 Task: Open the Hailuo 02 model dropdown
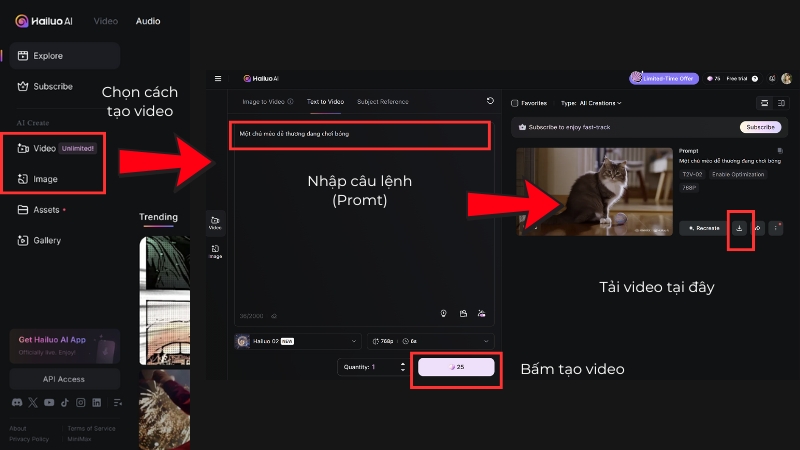(x=297, y=341)
